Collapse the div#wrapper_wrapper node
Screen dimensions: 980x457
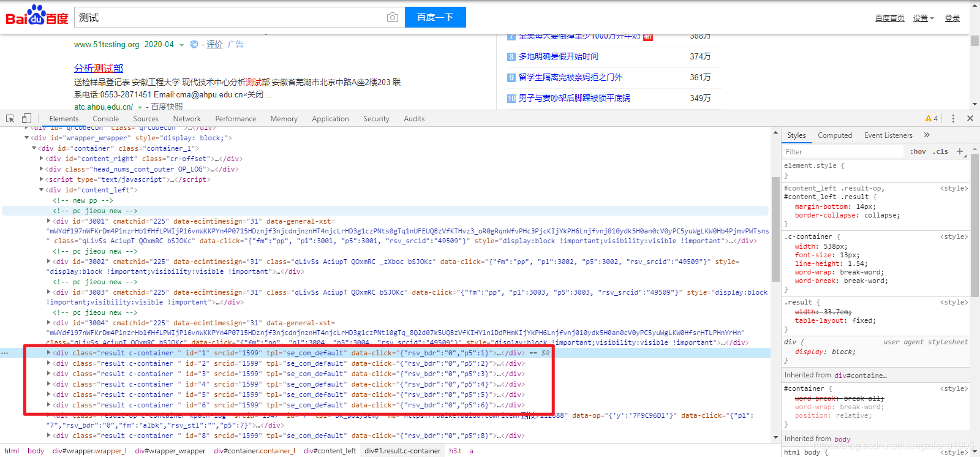[x=26, y=138]
